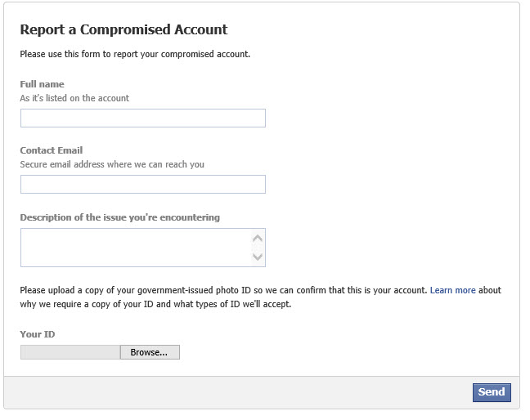Focus the Contact Email input box
This screenshot has height=420, width=530.
coord(143,185)
